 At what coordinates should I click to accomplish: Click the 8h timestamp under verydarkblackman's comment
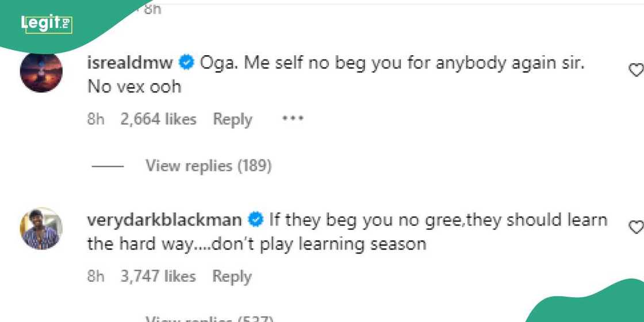(95, 276)
